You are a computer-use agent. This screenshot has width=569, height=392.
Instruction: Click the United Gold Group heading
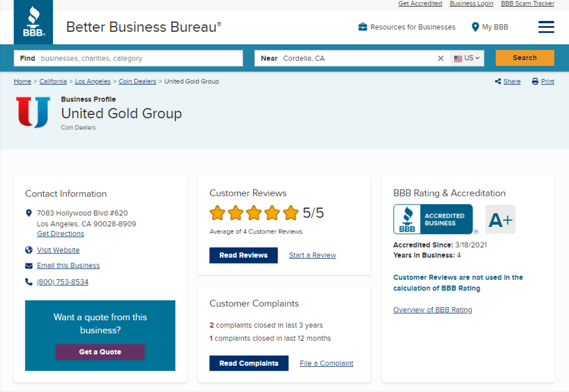pos(121,114)
